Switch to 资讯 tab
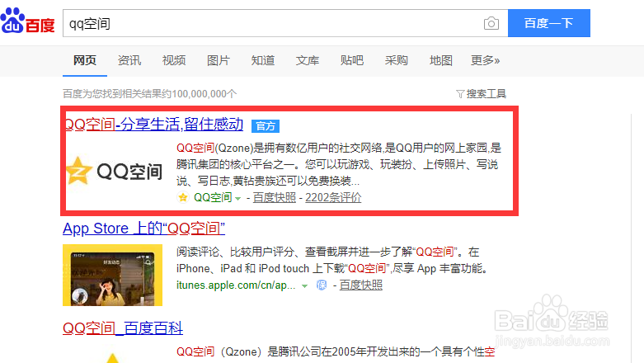Image resolution: width=644 pixels, height=363 pixels. (129, 60)
